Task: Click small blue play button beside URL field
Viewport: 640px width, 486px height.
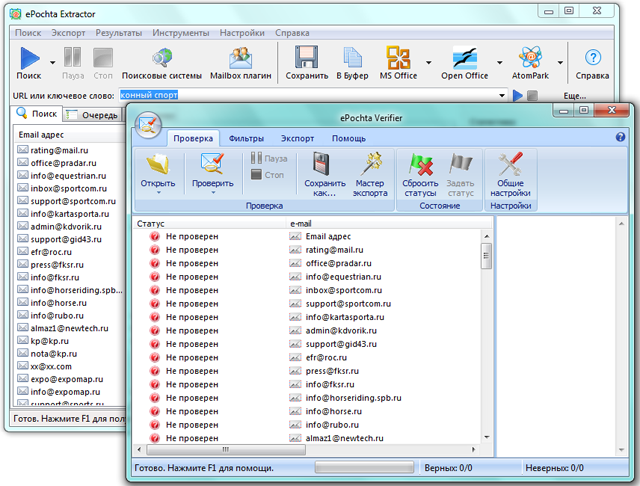Action: click(x=518, y=95)
